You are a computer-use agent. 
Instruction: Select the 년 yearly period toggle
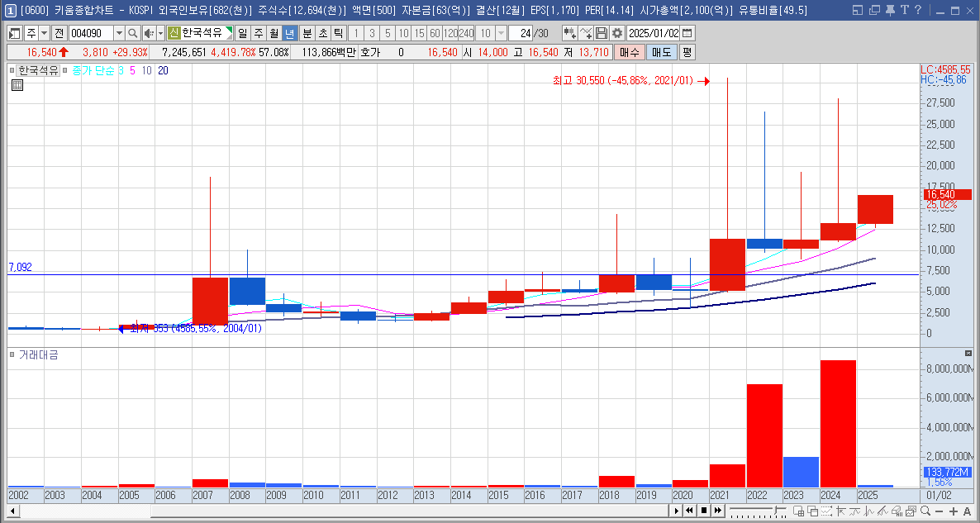290,33
